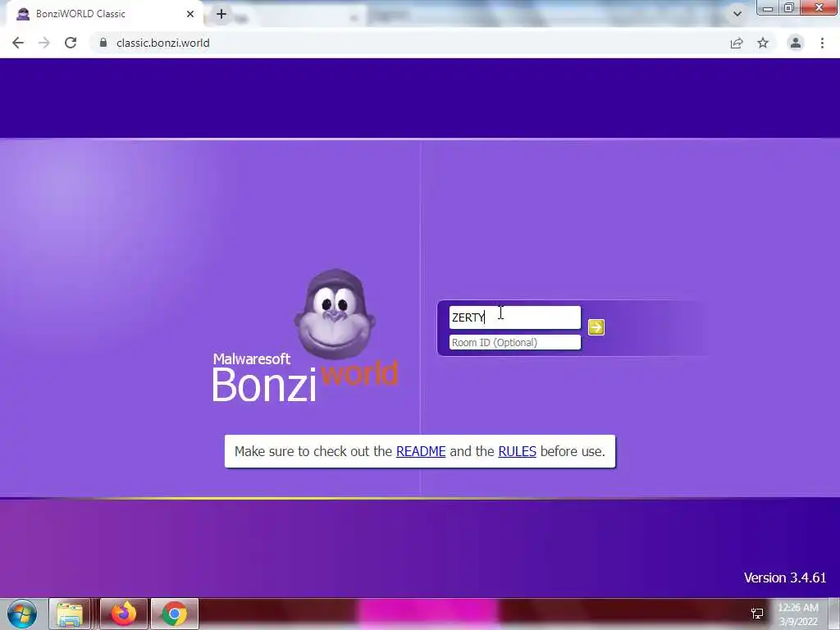Screen dimensions: 840x630
Task: Open the README link
Action: (421, 452)
